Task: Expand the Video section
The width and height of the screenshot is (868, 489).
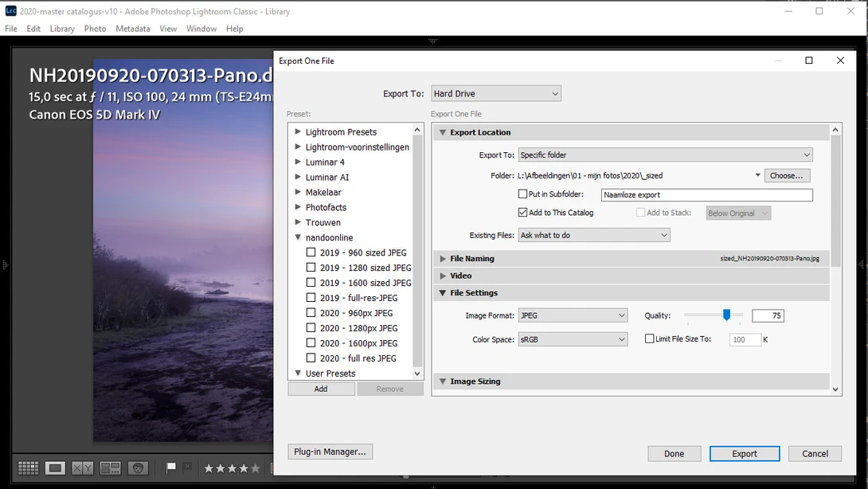Action: (x=442, y=276)
